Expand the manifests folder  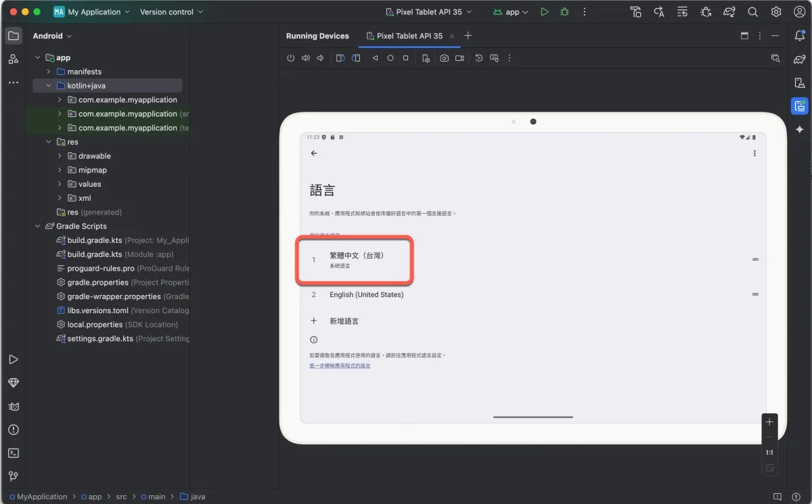tap(48, 72)
